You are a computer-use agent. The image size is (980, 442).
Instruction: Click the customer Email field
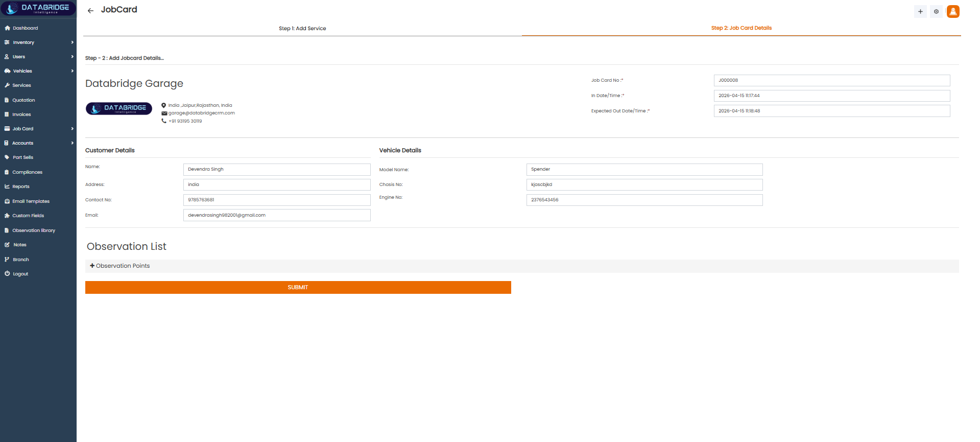(x=277, y=215)
